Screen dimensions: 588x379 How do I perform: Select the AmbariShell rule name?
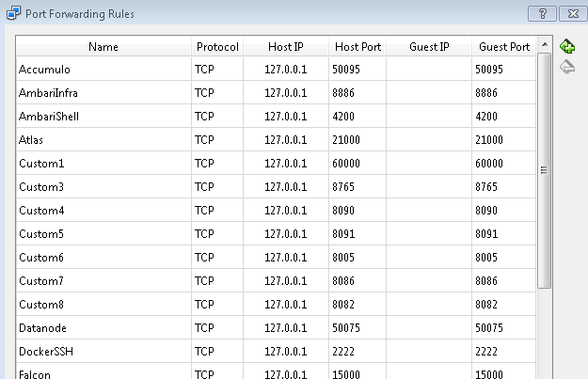(x=49, y=117)
